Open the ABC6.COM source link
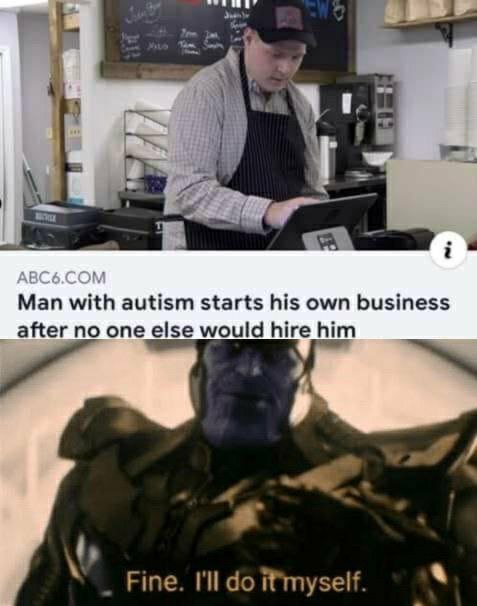The height and width of the screenshot is (606, 477). point(61,277)
